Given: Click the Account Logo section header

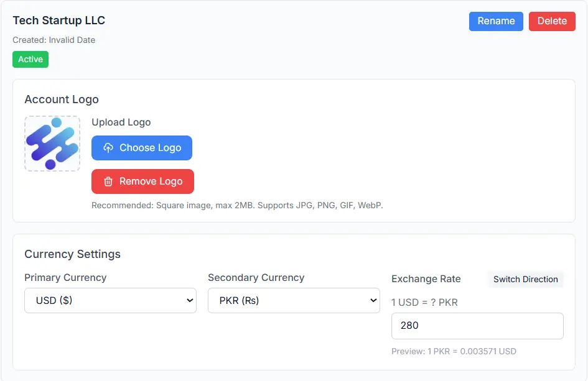Looking at the screenshot, I should point(62,99).
